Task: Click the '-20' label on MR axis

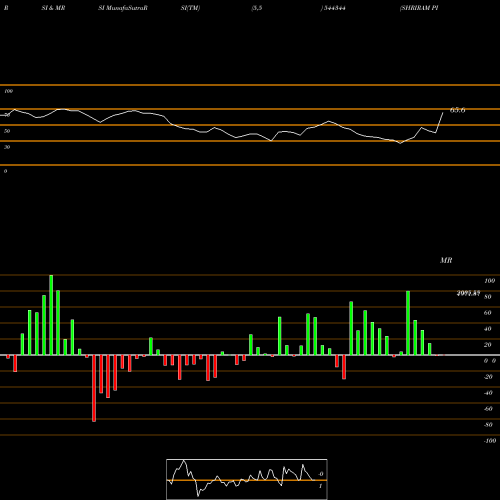Action: (x=488, y=377)
